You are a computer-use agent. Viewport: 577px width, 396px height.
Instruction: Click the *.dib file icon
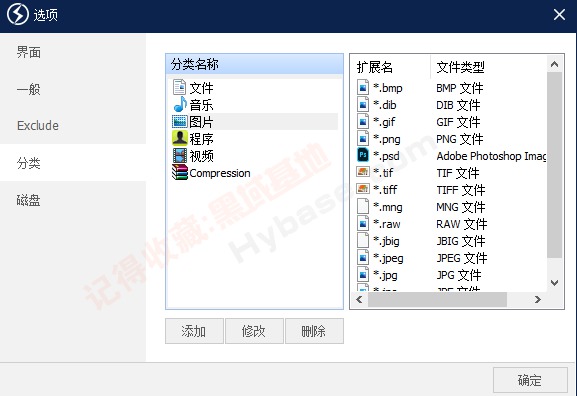[x=362, y=105]
